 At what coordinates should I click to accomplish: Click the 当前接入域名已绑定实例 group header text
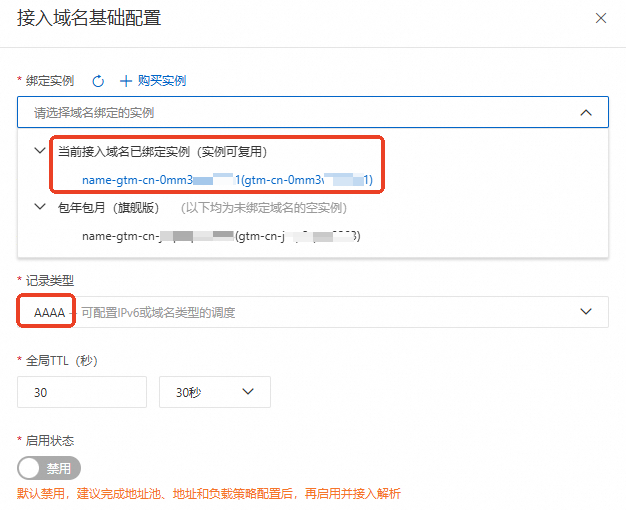click(162, 152)
